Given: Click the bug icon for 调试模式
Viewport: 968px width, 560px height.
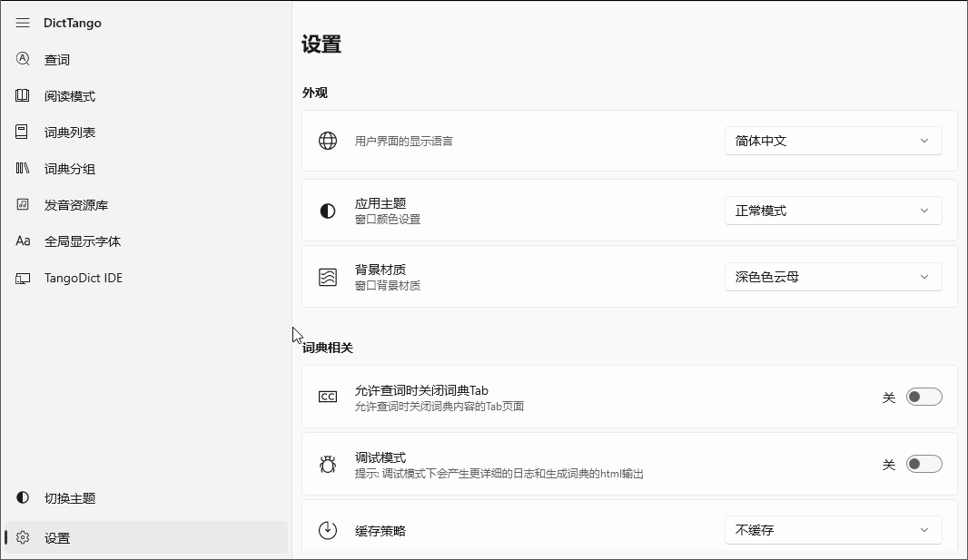Looking at the screenshot, I should [328, 464].
